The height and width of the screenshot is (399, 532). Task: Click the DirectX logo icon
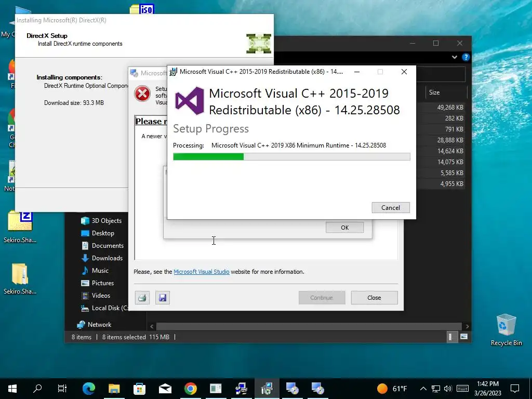[x=259, y=43]
